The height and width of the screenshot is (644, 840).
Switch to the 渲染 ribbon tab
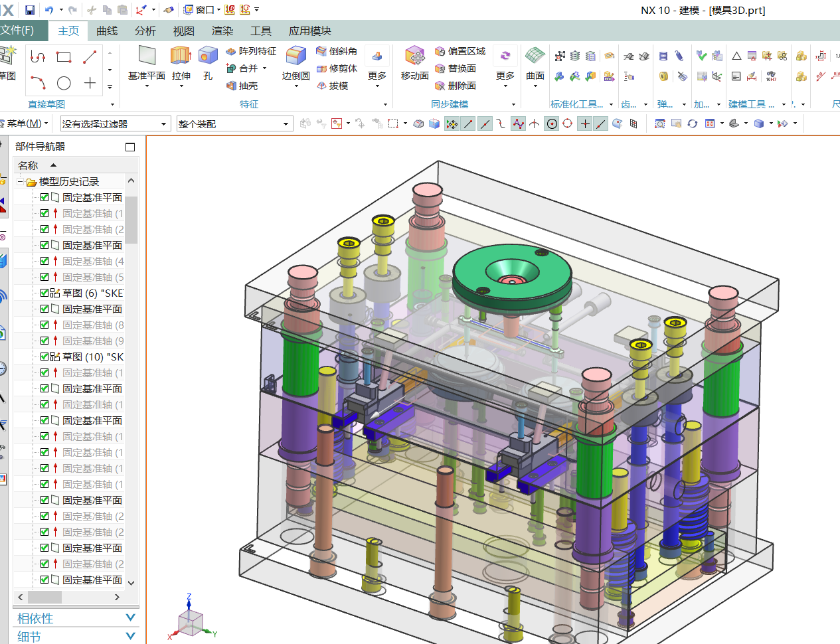[222, 31]
